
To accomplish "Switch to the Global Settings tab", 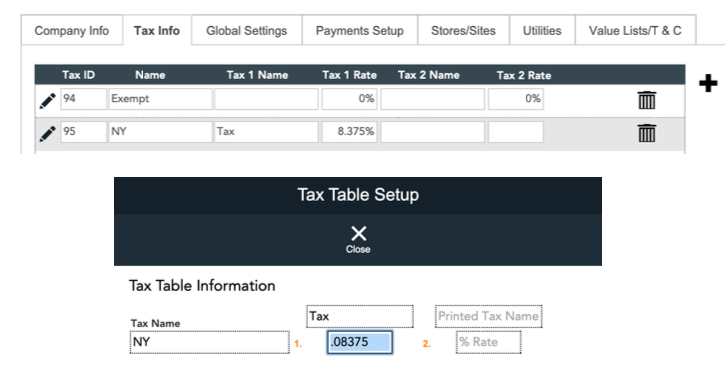I will coord(247,31).
